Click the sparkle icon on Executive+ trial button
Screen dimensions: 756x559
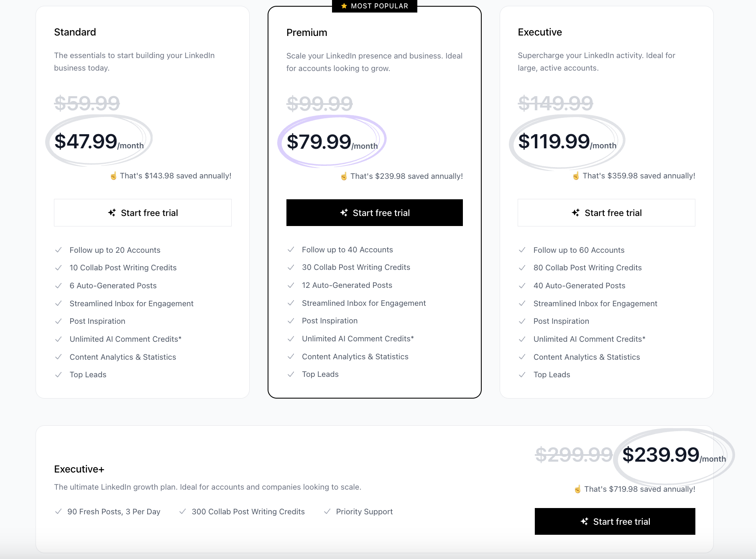tap(584, 521)
